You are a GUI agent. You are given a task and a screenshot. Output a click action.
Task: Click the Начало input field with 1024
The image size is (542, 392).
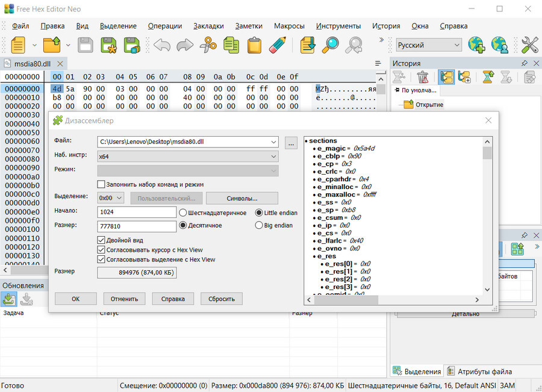(x=137, y=212)
